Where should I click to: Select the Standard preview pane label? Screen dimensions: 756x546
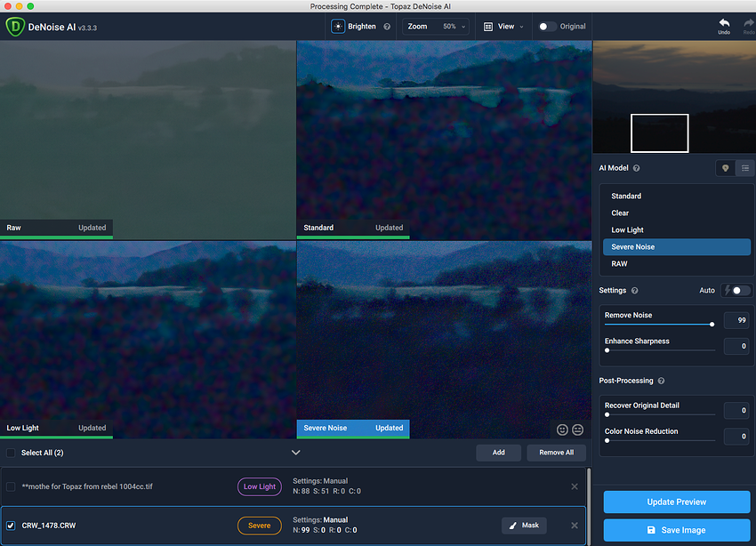(353, 228)
